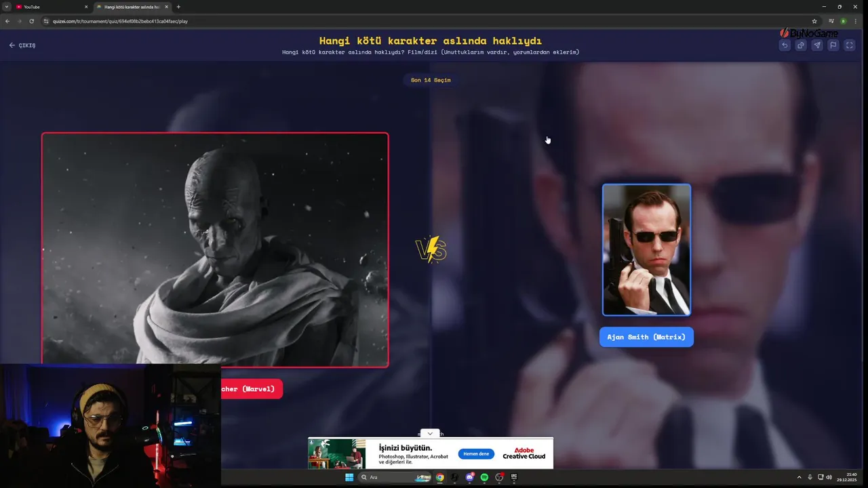The image size is (868, 488).
Task: Open the media control icon in Chrome
Action: click(831, 21)
